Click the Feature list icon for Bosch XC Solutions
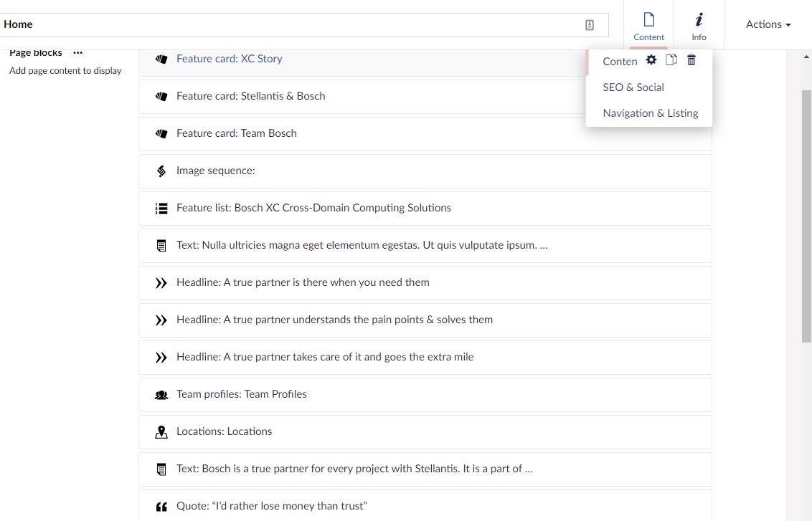 tap(161, 208)
